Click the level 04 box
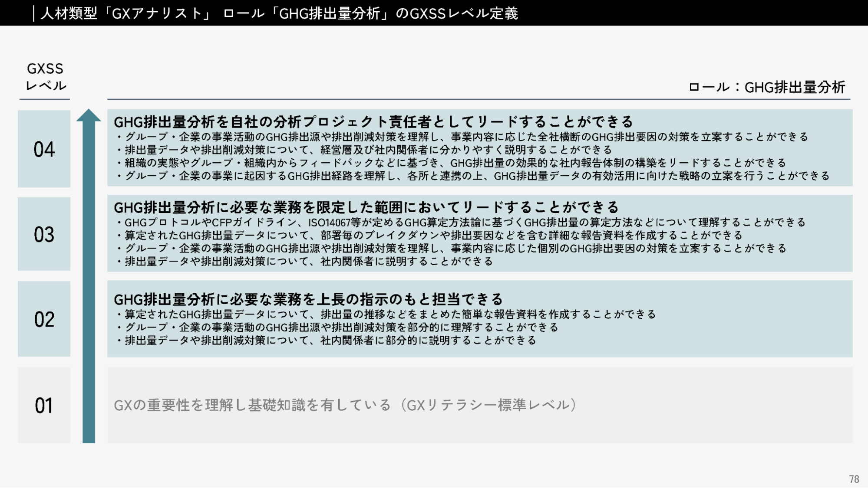This screenshot has width=868, height=488. (44, 149)
